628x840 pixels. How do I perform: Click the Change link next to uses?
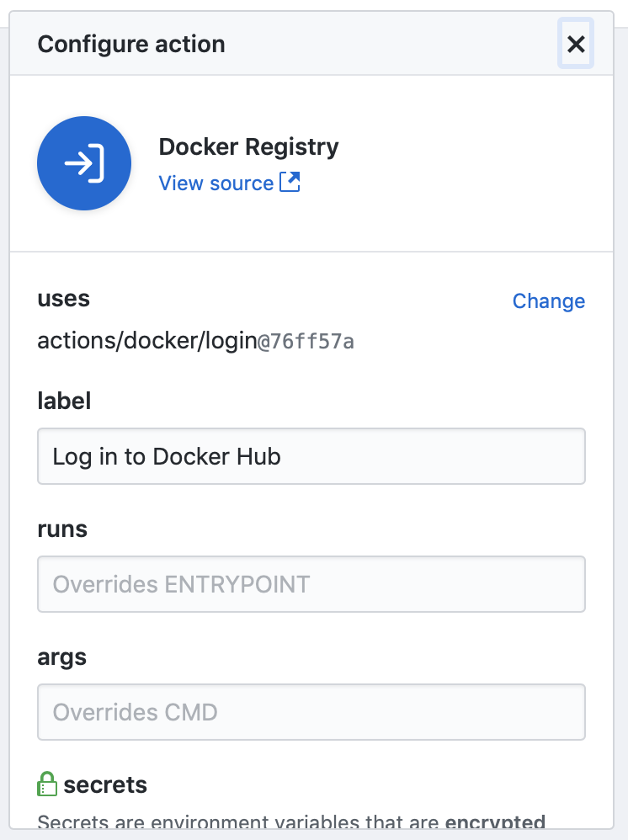(549, 301)
